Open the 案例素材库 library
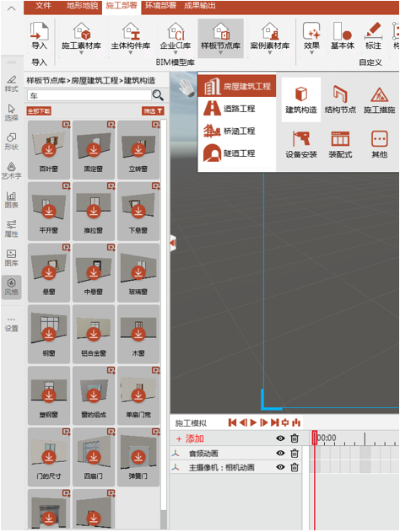 coord(270,35)
